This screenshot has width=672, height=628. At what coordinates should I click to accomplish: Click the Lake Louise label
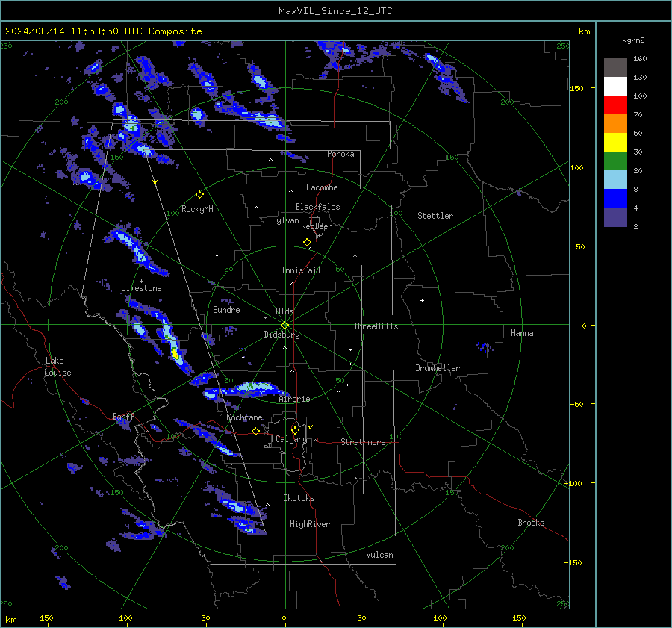(x=57, y=367)
